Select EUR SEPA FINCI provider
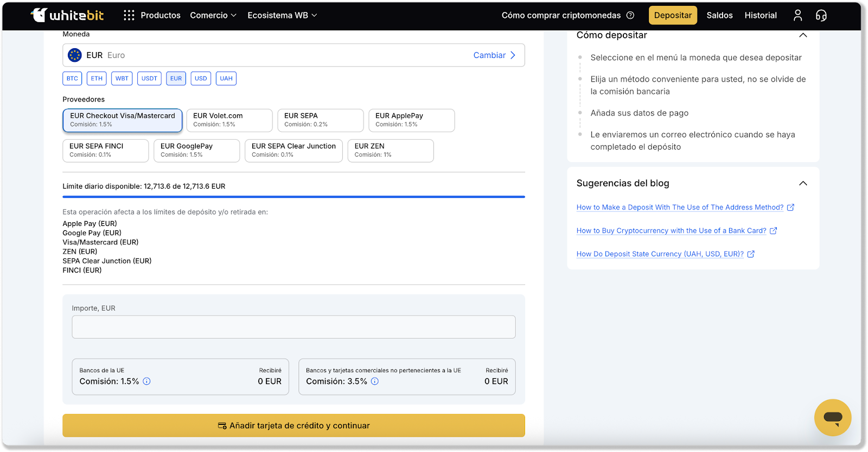This screenshot has width=868, height=452. [x=106, y=151]
